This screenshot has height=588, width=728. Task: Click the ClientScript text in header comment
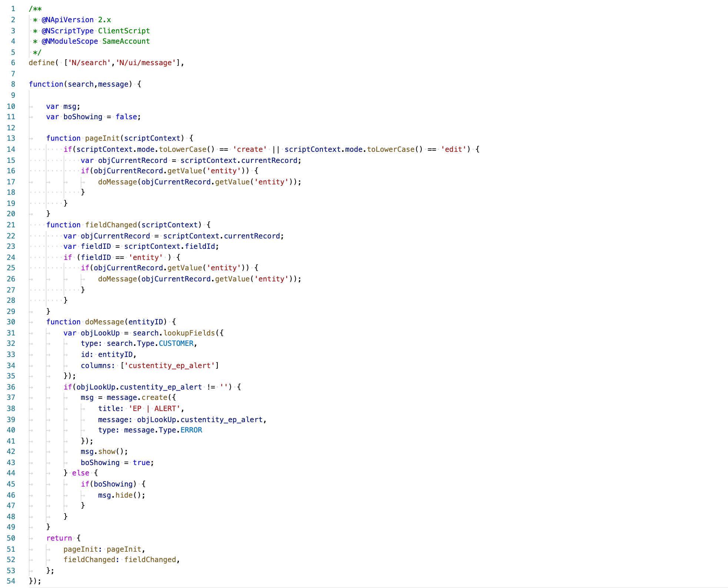124,31
